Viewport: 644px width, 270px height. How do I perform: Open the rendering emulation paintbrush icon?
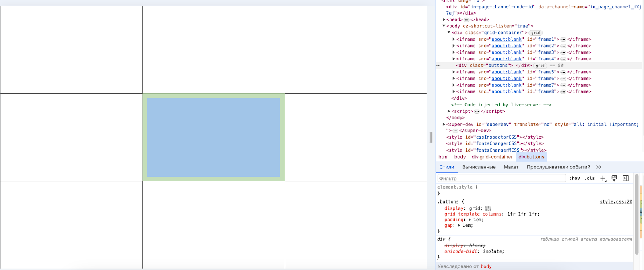click(614, 178)
